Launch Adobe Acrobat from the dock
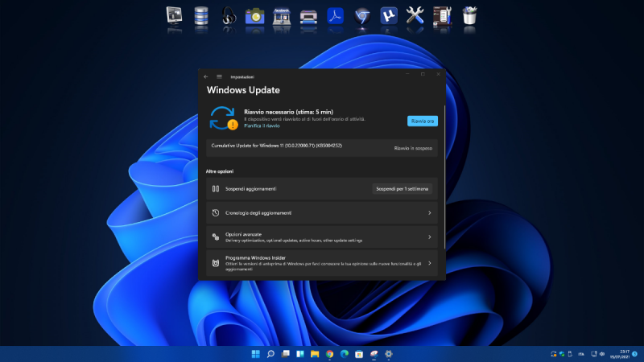 (x=335, y=16)
